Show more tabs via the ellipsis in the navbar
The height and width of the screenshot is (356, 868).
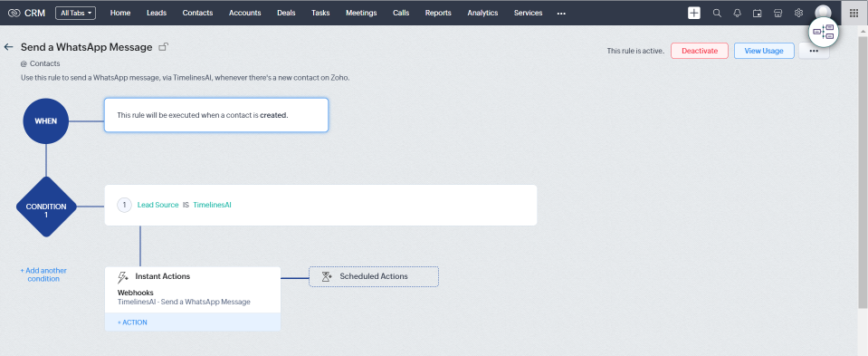(x=561, y=14)
